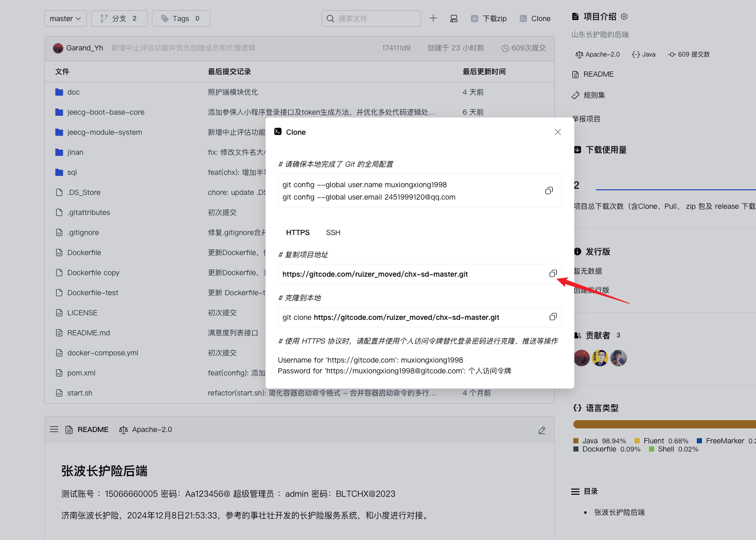The height and width of the screenshot is (540, 756).
Task: Click the plus icon to create new content
Action: click(x=433, y=18)
